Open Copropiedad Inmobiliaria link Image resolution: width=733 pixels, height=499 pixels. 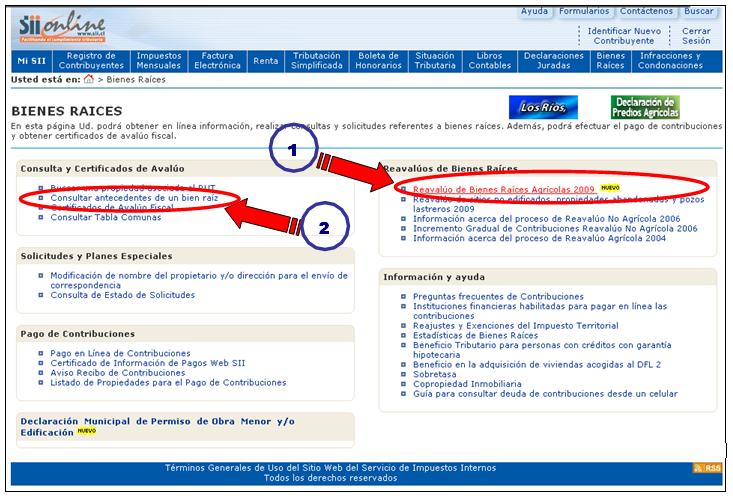(x=467, y=384)
